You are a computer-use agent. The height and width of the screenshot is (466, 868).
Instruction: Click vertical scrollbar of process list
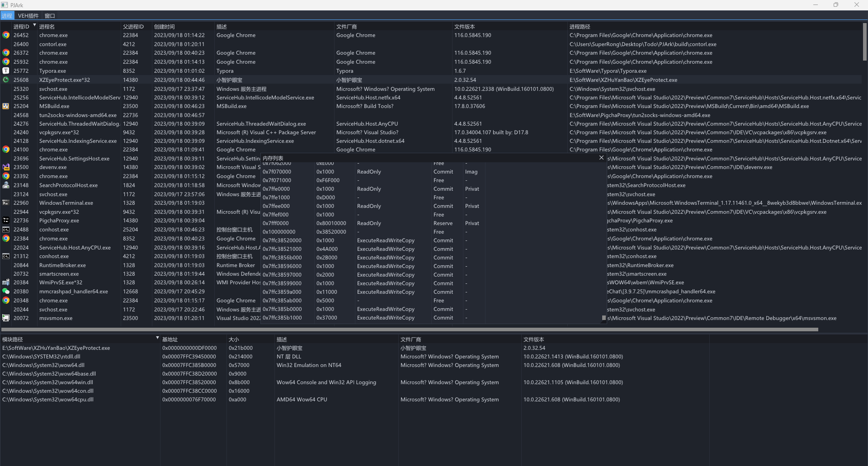[x=865, y=42]
